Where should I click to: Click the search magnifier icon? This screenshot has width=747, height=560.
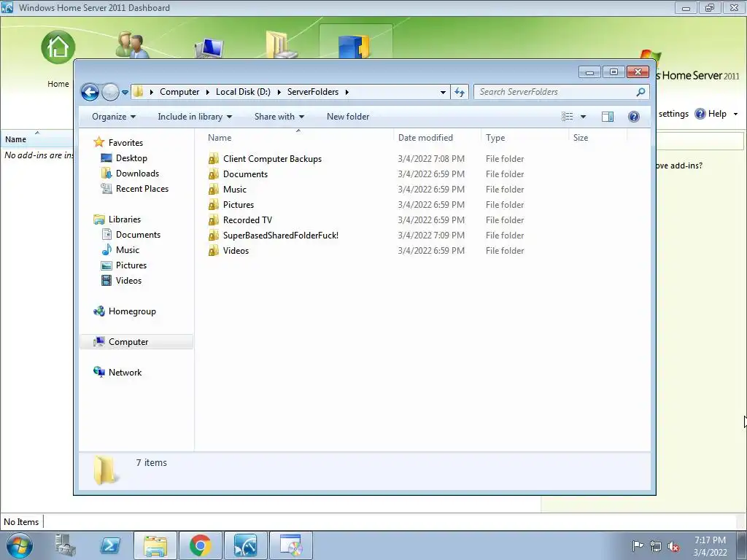click(x=640, y=92)
